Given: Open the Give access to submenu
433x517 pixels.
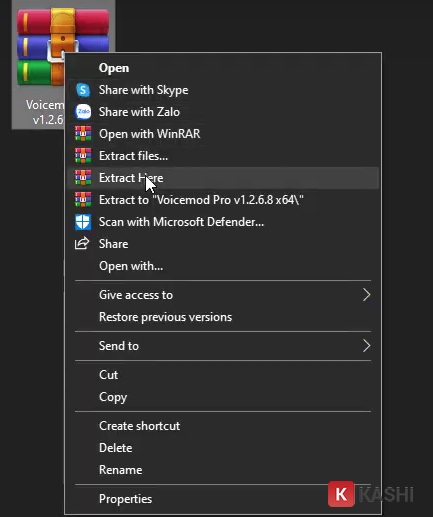Looking at the screenshot, I should (x=223, y=295).
